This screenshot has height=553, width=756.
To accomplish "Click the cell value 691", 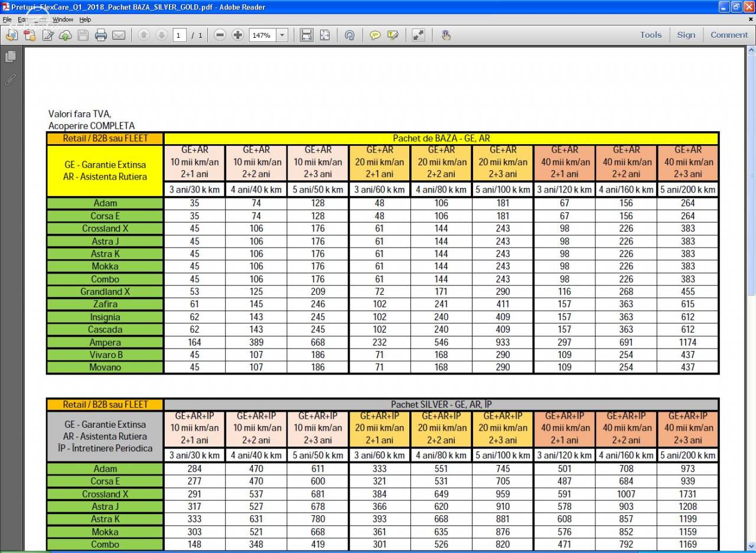I will coord(627,343).
